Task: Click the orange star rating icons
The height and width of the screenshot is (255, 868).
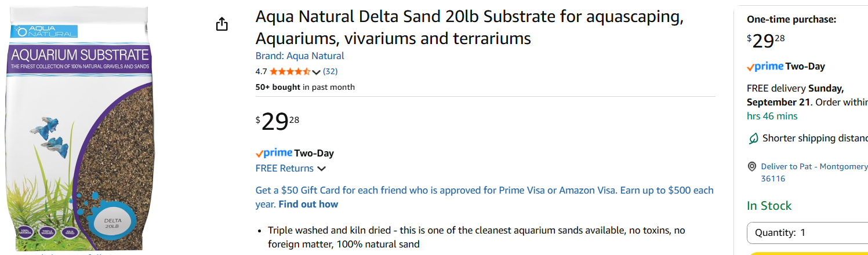Action: click(290, 72)
